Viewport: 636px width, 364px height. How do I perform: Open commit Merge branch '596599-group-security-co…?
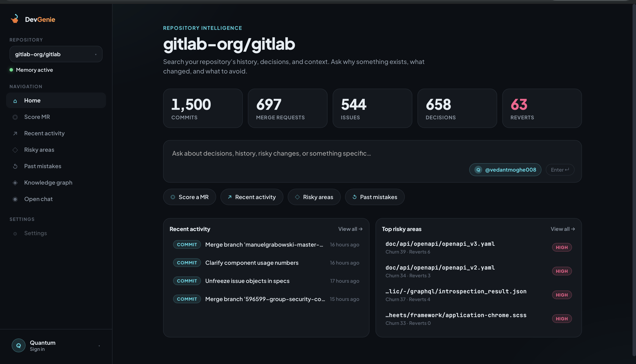pos(266,299)
